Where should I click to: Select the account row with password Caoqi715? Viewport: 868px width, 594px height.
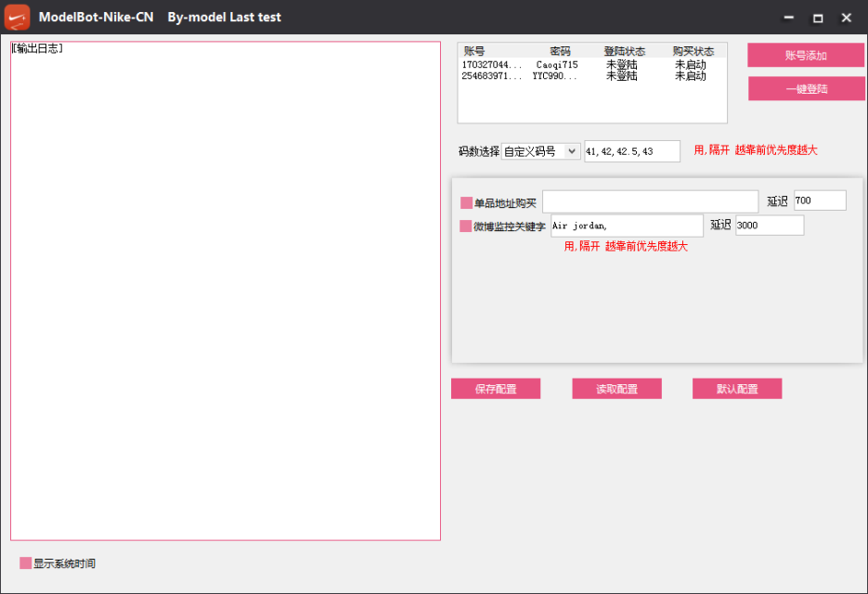[557, 65]
